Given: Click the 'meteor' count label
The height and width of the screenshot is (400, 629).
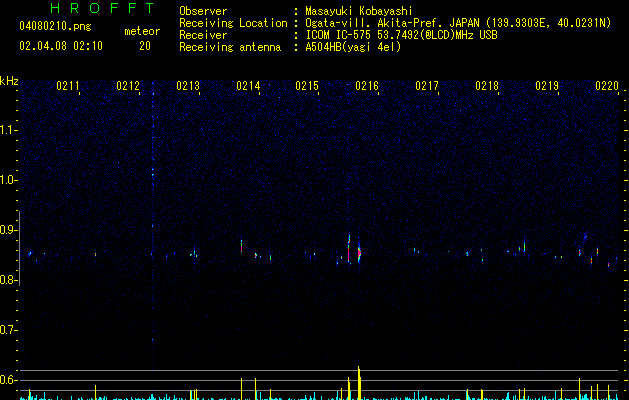Looking at the screenshot, I should pos(142,31).
